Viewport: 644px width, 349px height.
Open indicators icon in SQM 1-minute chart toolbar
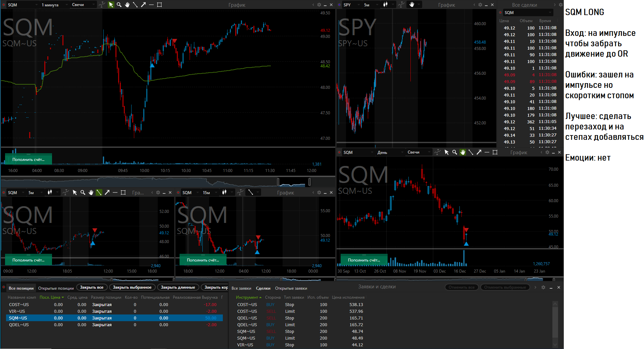pos(102,5)
